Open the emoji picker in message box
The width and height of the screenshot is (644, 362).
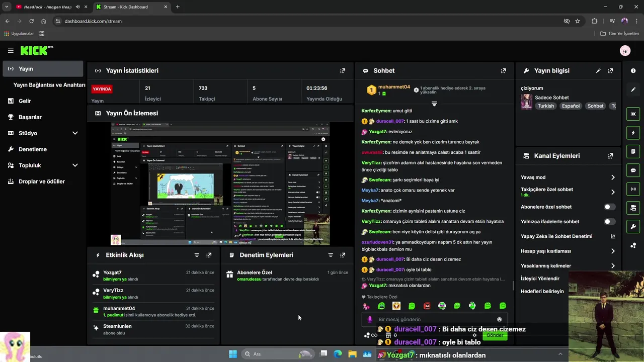499,319
